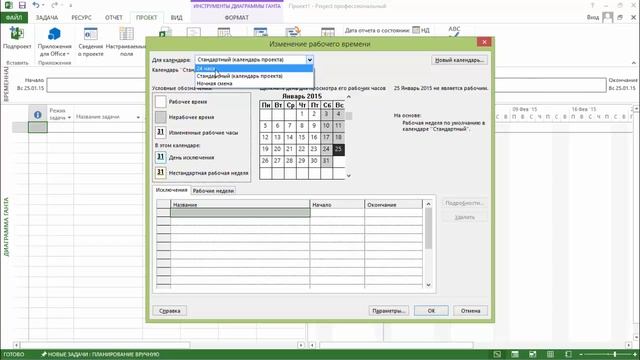Click the Save icon in quick access toolbar
The height and width of the screenshot is (360, 640).
point(22,5)
